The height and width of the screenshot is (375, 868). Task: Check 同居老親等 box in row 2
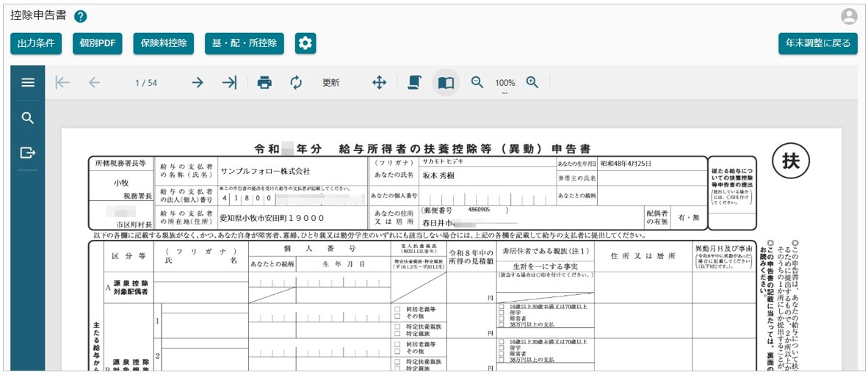tap(397, 344)
